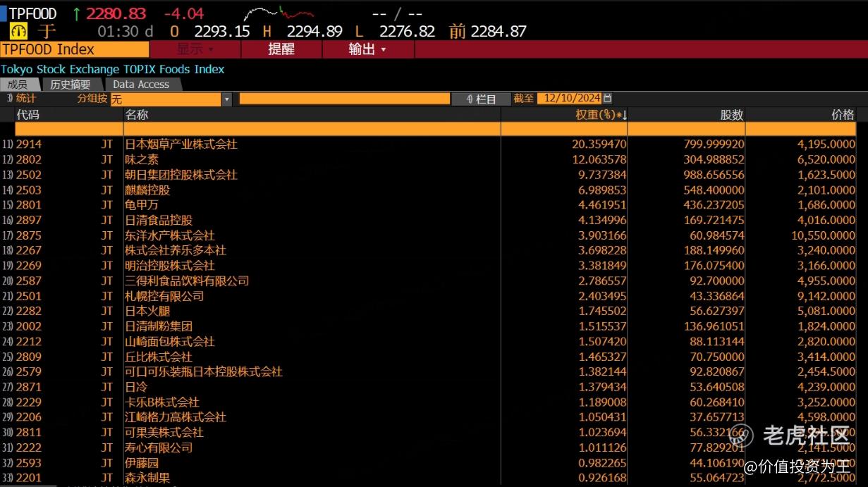Open the Data Access tab
This screenshot has width=868, height=487.
141,85
